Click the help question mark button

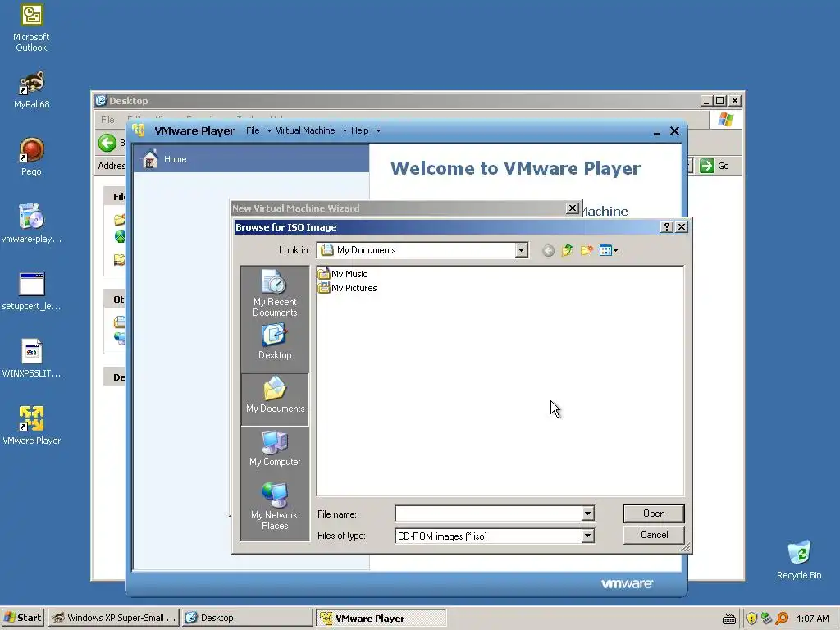666,227
